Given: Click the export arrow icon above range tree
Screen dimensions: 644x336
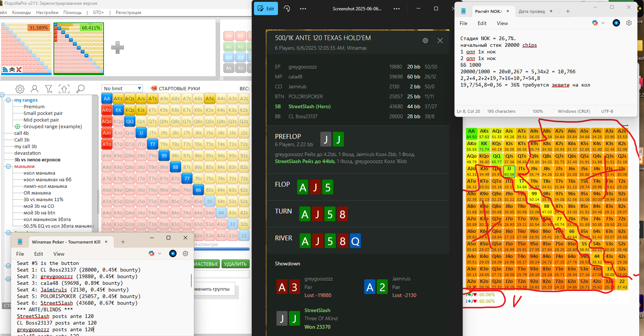Looking at the screenshot, I should (64, 89).
